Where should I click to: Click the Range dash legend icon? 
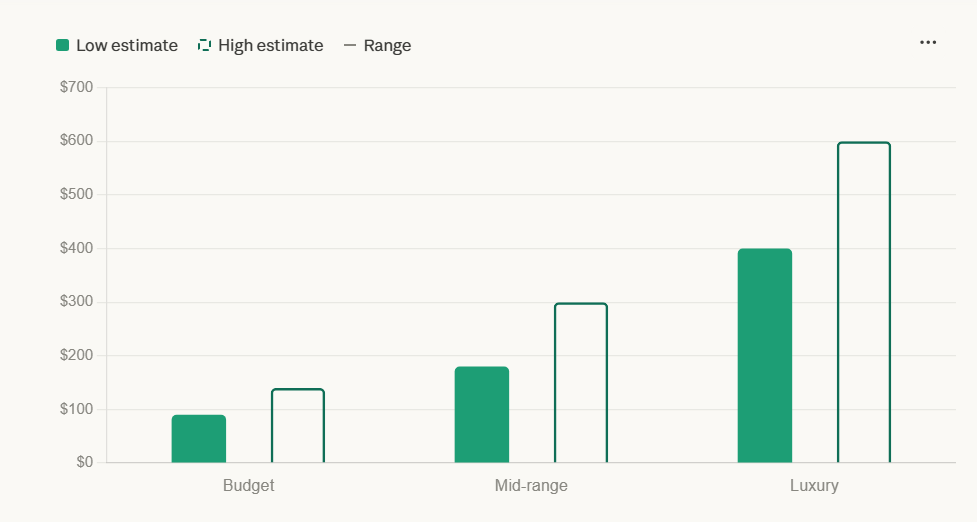pos(350,45)
